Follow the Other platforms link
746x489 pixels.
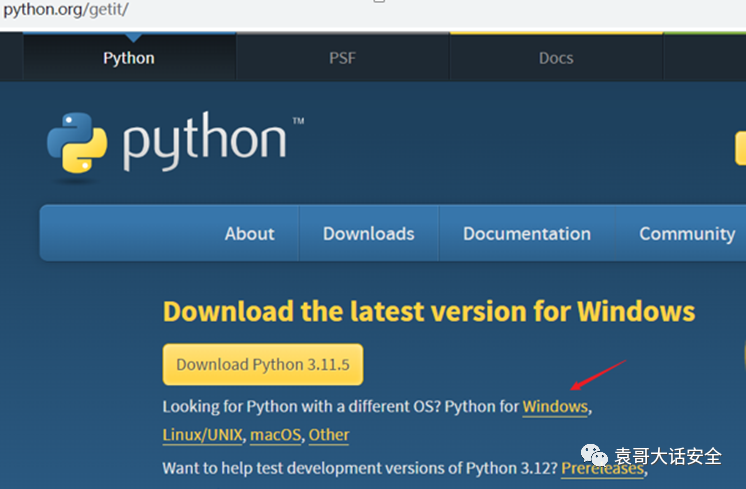pyautogui.click(x=329, y=435)
